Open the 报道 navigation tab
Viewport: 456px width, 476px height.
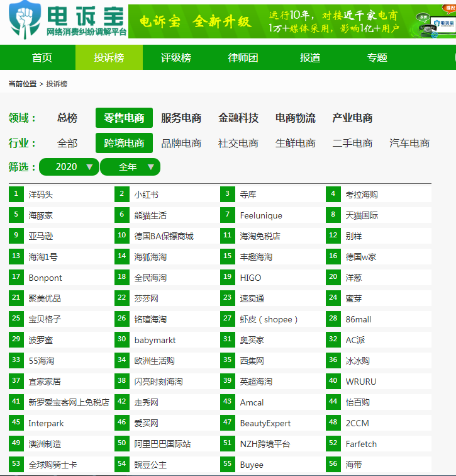click(x=310, y=57)
